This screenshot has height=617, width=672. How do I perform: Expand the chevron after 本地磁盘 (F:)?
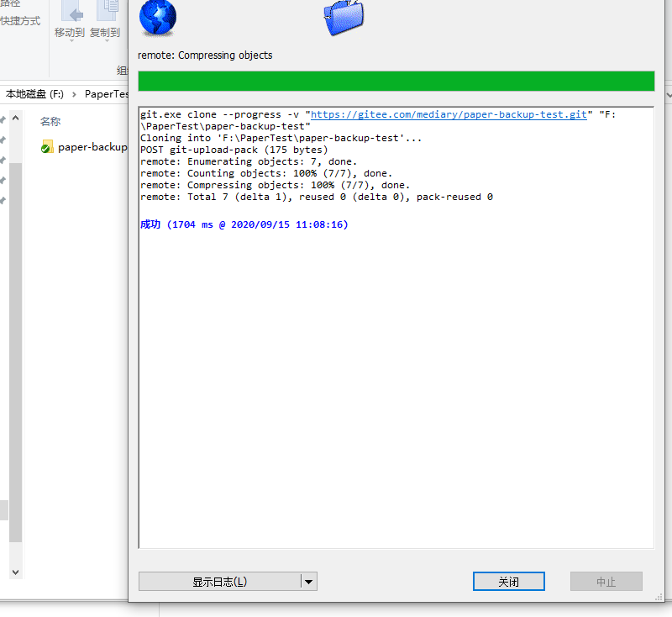[x=74, y=94]
